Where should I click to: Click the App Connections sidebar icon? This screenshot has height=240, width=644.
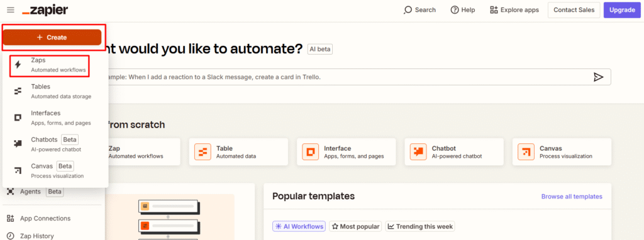pos(10,218)
